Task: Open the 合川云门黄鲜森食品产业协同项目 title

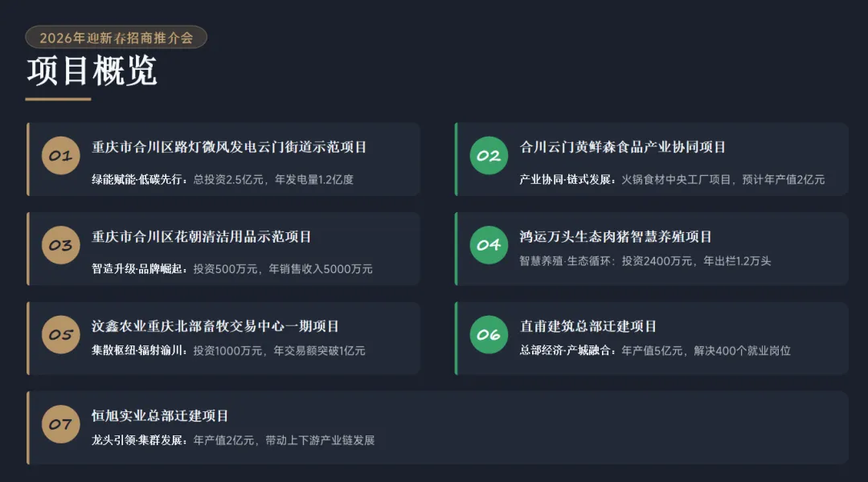Action: click(x=622, y=147)
